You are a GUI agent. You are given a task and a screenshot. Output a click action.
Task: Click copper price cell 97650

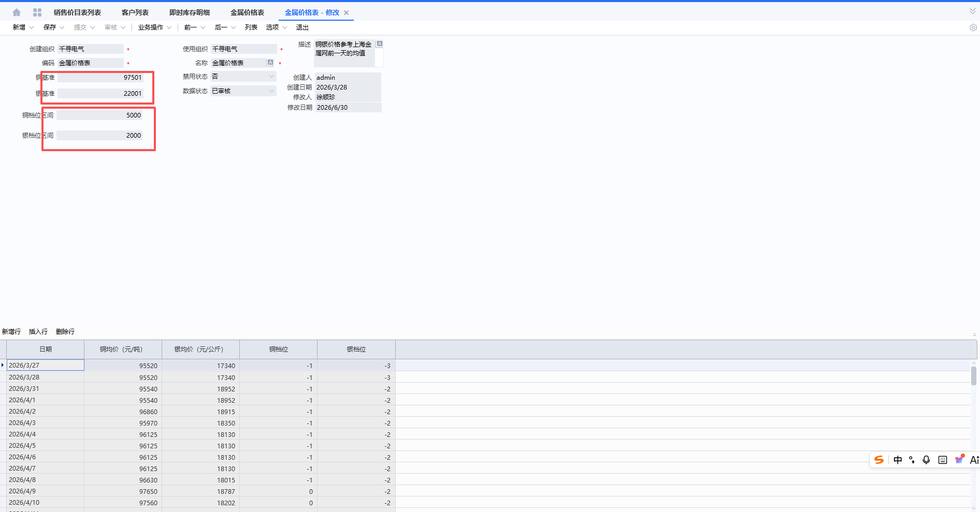point(123,491)
